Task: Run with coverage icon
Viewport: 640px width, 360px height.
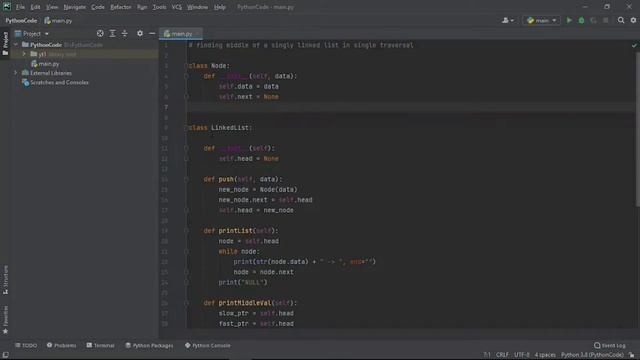Action: [593, 20]
